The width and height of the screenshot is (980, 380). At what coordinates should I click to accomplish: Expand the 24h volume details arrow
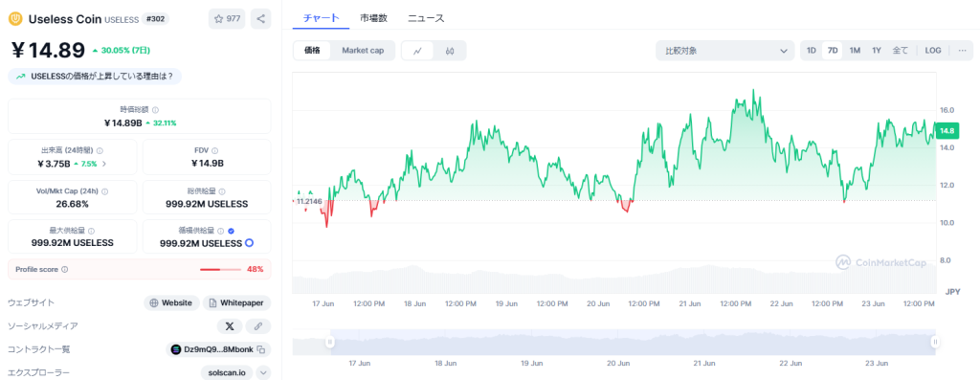tap(104, 164)
